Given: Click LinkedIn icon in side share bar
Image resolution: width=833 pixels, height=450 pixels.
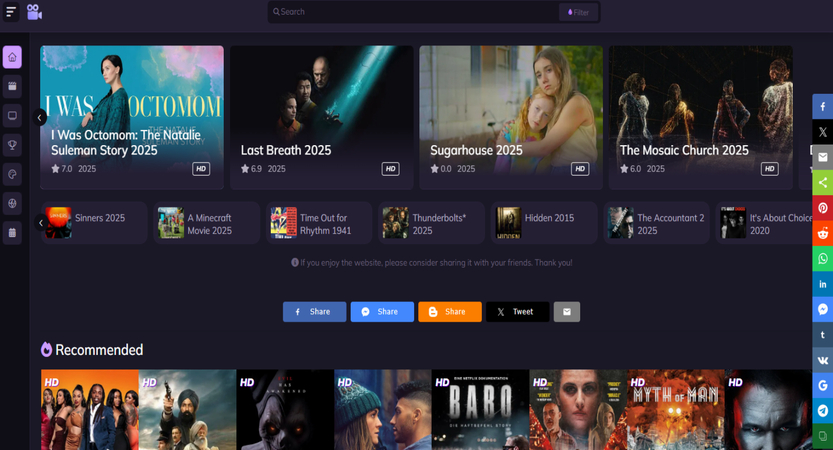Looking at the screenshot, I should (x=822, y=284).
